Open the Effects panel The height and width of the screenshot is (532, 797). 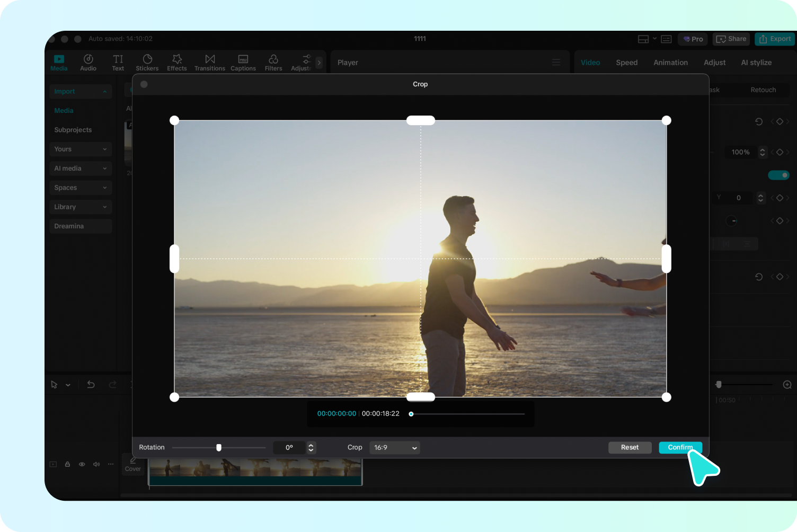pyautogui.click(x=176, y=62)
